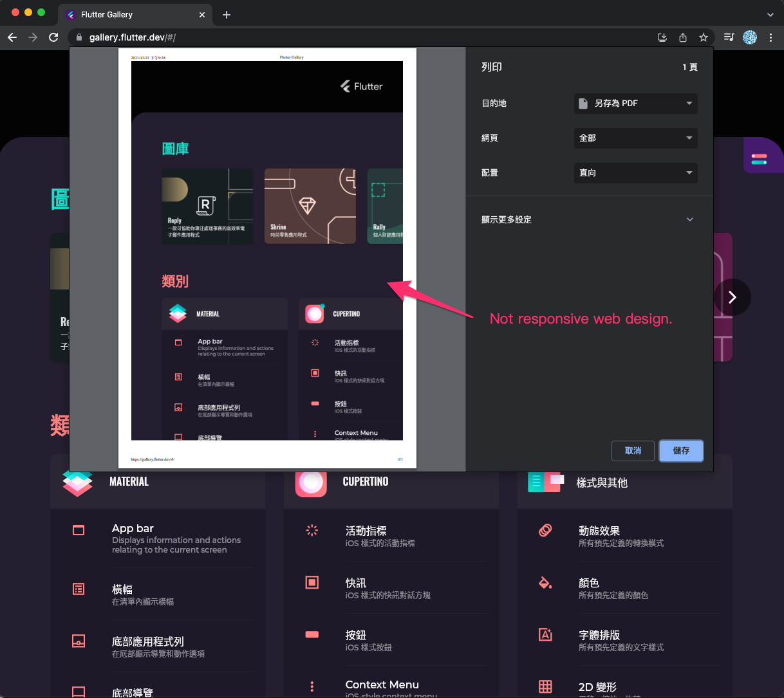
Task: Open the gallery settings toggle icon
Action: (760, 158)
